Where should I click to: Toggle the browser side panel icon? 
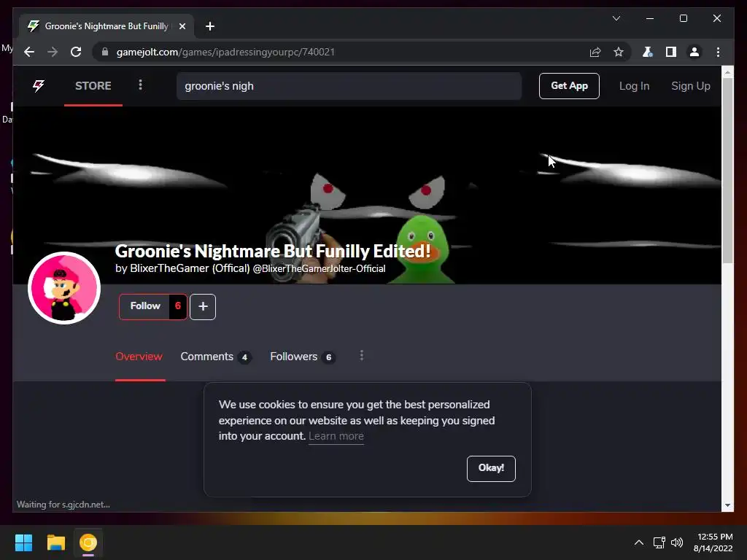coord(671,52)
